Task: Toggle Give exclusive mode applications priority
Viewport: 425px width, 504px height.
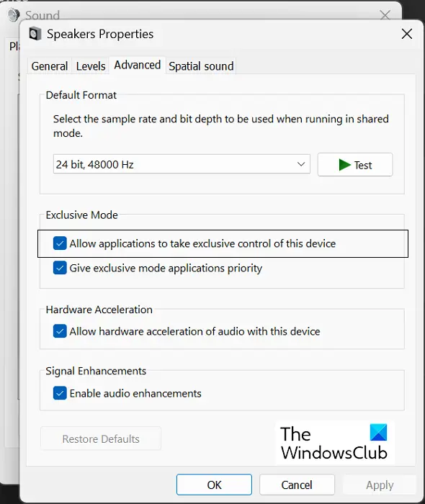Action: pos(60,268)
